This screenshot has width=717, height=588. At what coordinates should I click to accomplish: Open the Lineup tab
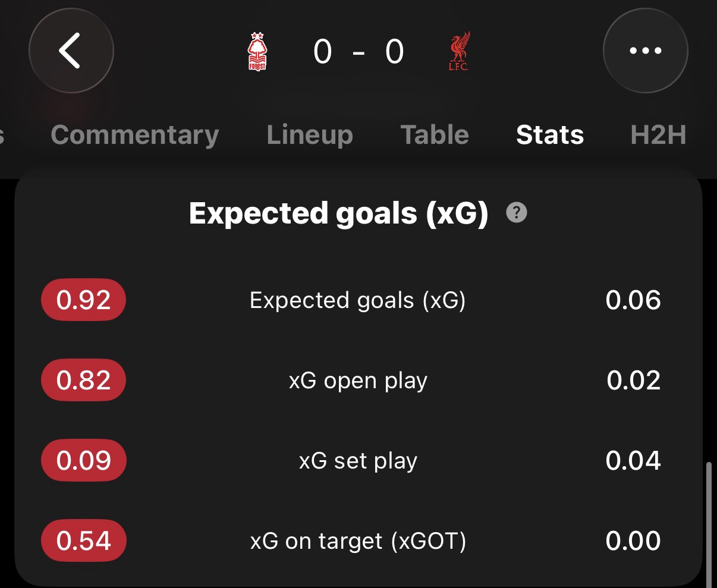[x=310, y=135]
